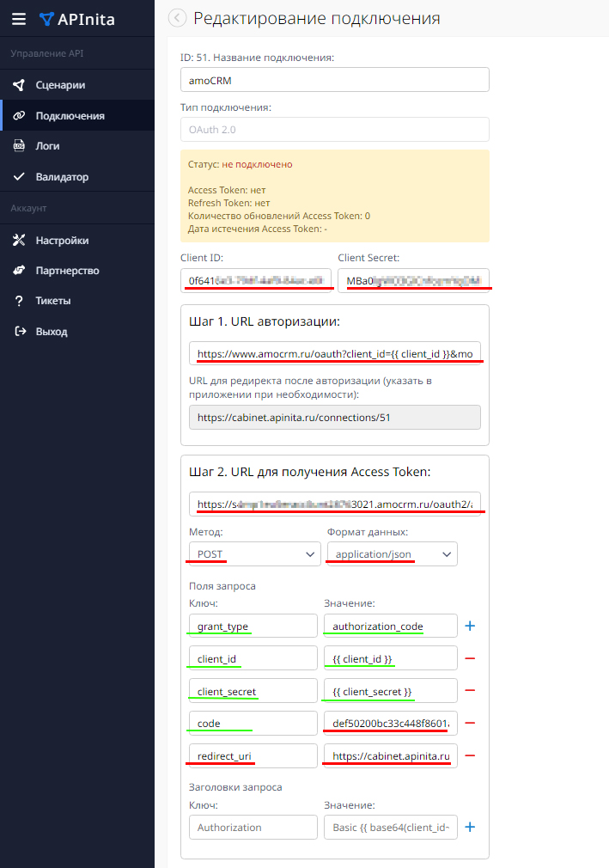Click the amoCRM connection name field
This screenshot has width=609, height=868.
coord(334,79)
